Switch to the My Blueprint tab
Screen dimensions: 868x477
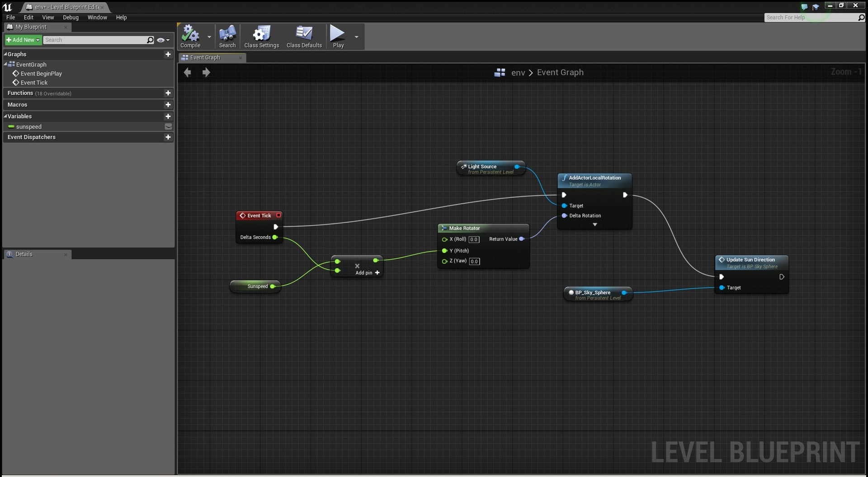tap(31, 27)
